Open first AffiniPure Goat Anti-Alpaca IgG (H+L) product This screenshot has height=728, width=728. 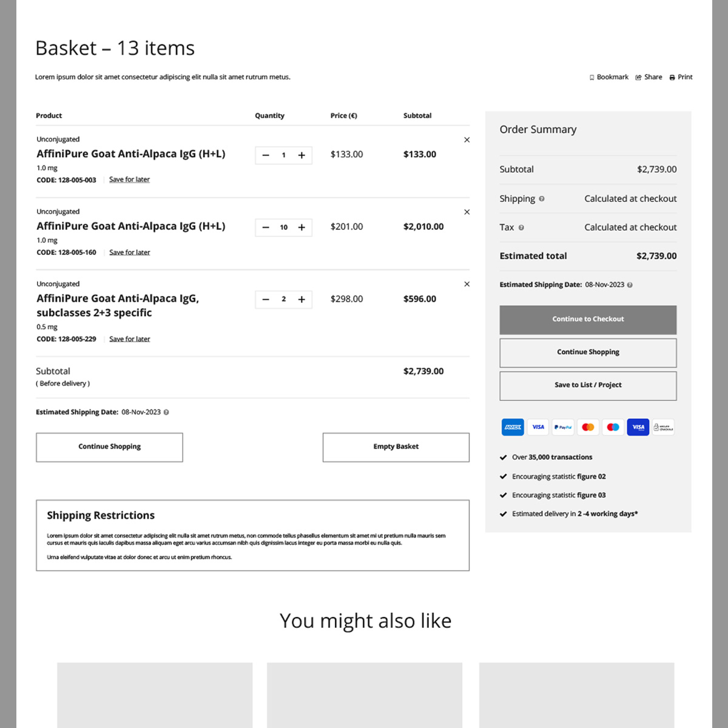(x=131, y=154)
